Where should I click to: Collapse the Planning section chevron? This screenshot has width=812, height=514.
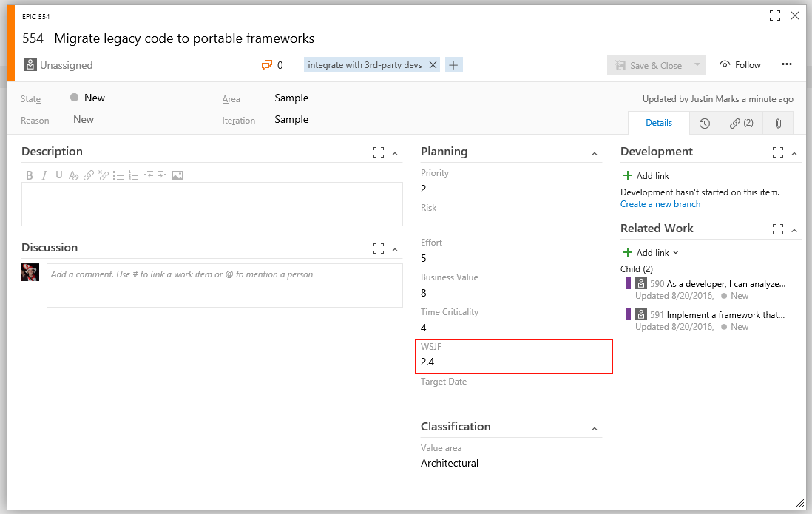595,152
